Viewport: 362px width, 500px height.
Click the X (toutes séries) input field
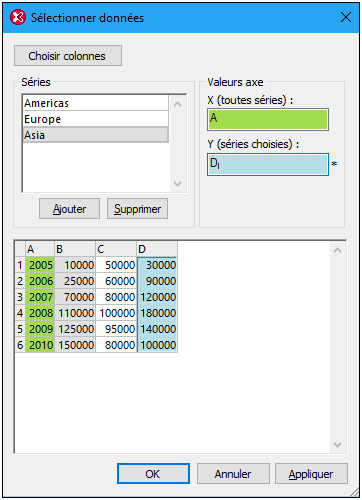pos(268,119)
